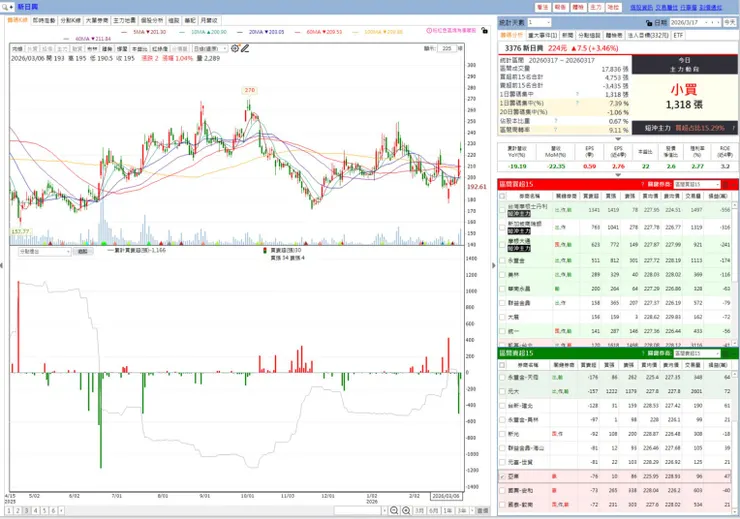Click the 顯示 bar count input showing 225

pos(447,48)
